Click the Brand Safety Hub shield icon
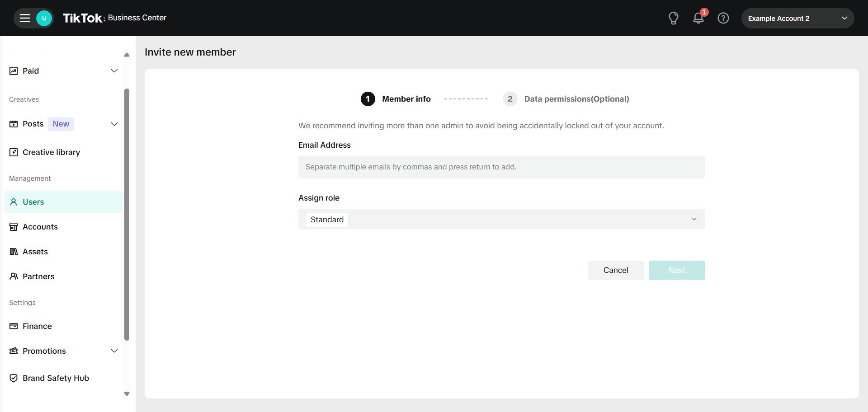 point(14,378)
